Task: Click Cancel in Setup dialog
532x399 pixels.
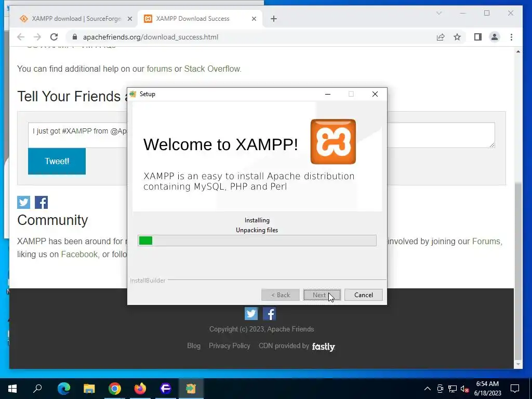Action: 363,295
